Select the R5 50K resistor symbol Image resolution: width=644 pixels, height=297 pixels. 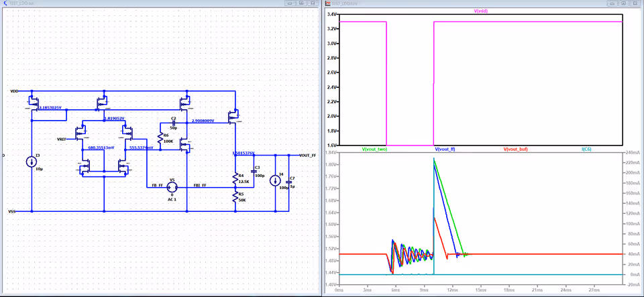click(235, 197)
